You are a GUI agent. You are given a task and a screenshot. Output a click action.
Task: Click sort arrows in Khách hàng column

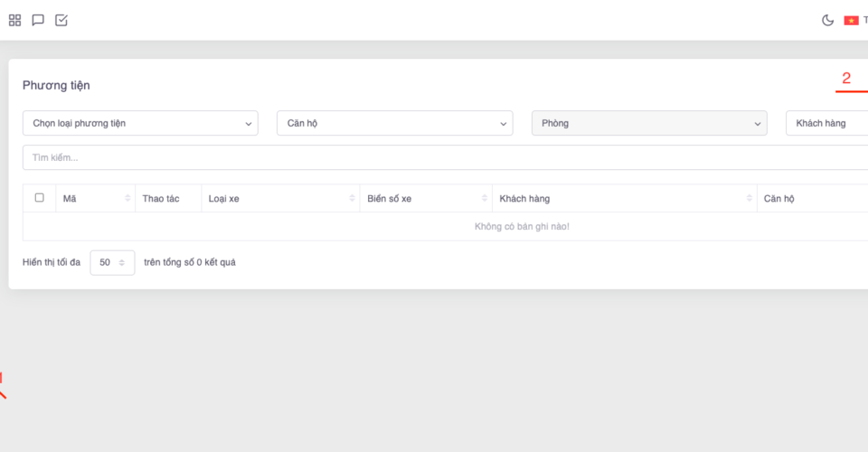pyautogui.click(x=750, y=199)
